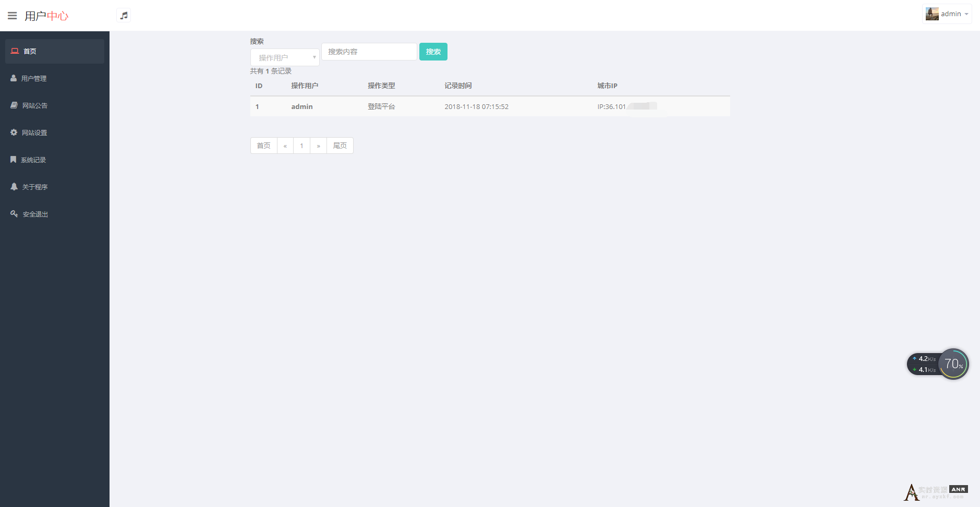Open the 操作用户 search type dropdown

pyautogui.click(x=285, y=57)
